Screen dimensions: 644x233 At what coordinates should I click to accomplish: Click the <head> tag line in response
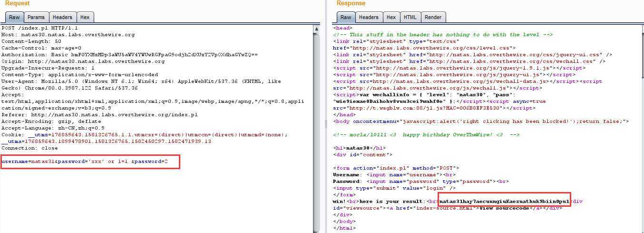(x=342, y=28)
